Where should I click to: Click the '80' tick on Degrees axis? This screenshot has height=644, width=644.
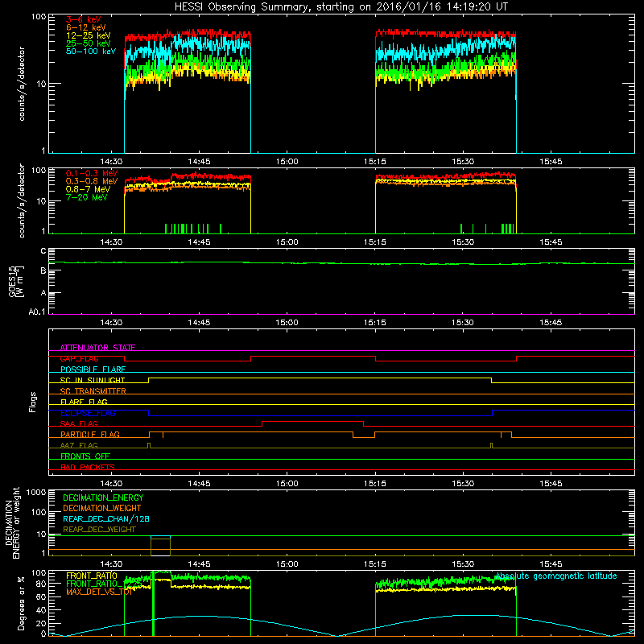point(41,584)
